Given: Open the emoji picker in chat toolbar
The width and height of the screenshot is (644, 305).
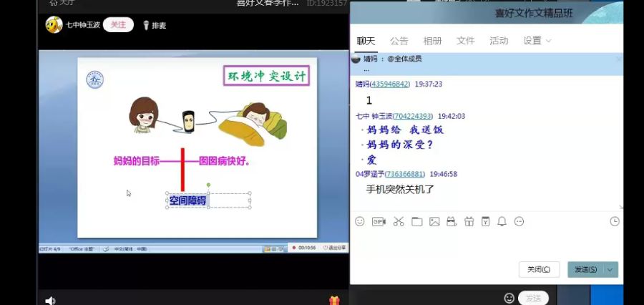Looking at the screenshot, I should click(x=360, y=222).
